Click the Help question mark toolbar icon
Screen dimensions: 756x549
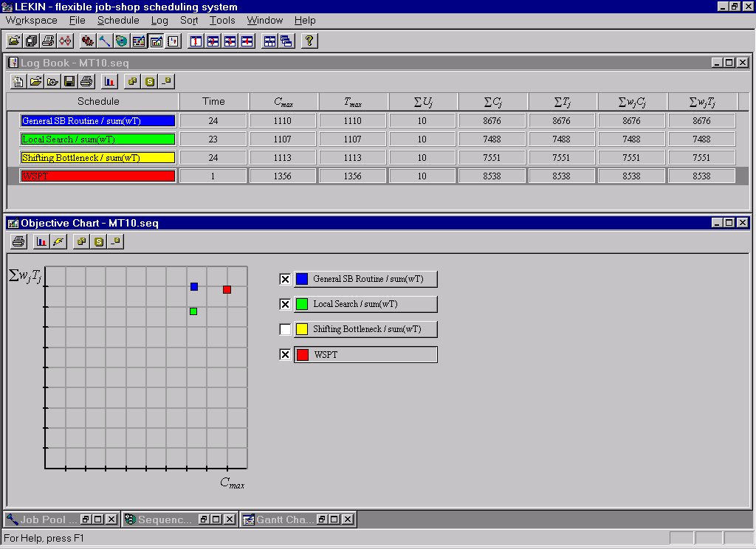[x=309, y=41]
